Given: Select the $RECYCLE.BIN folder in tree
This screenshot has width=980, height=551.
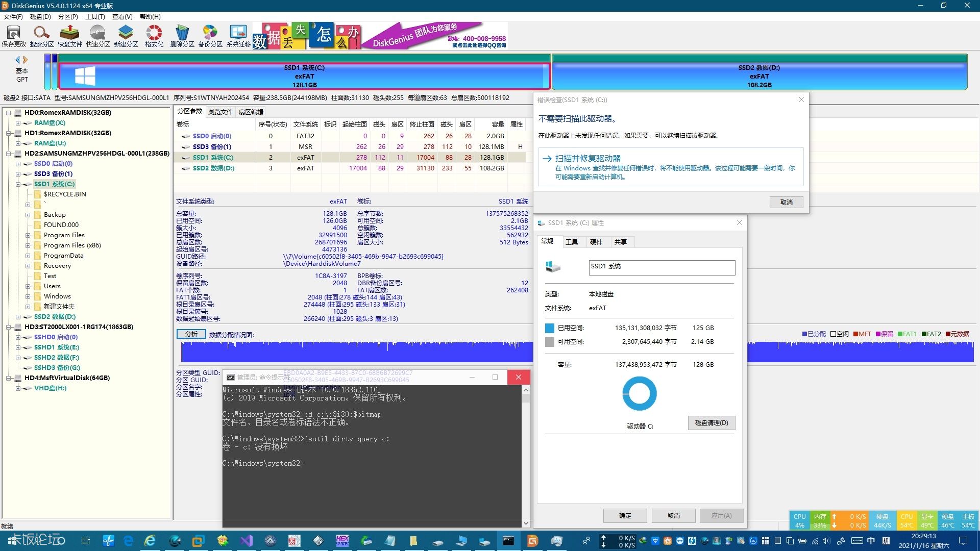Looking at the screenshot, I should (65, 194).
